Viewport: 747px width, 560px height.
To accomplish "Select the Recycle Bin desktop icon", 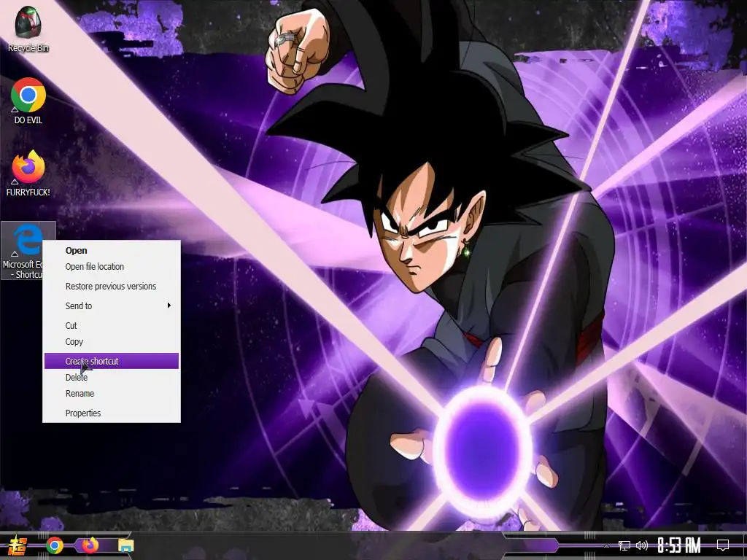I will coord(28,28).
